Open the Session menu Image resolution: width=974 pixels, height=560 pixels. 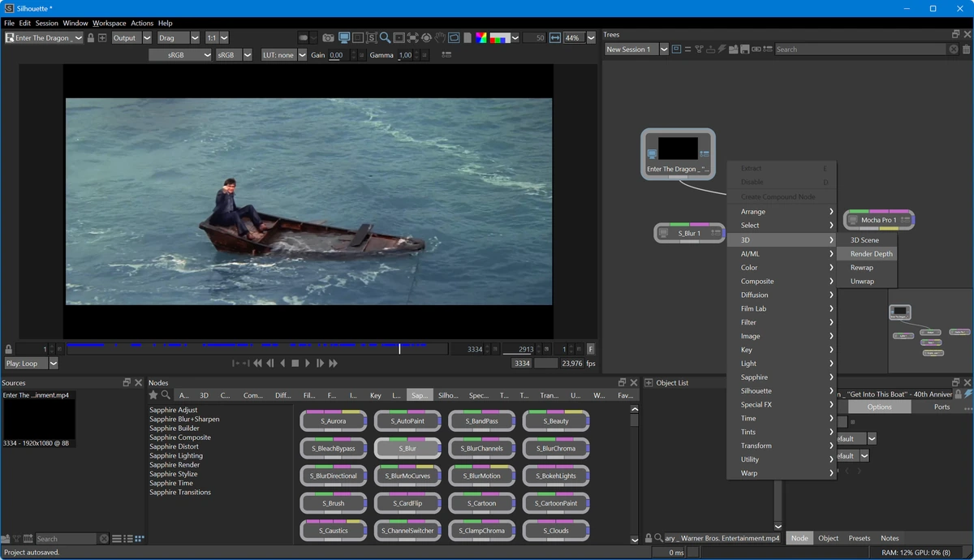coord(47,24)
